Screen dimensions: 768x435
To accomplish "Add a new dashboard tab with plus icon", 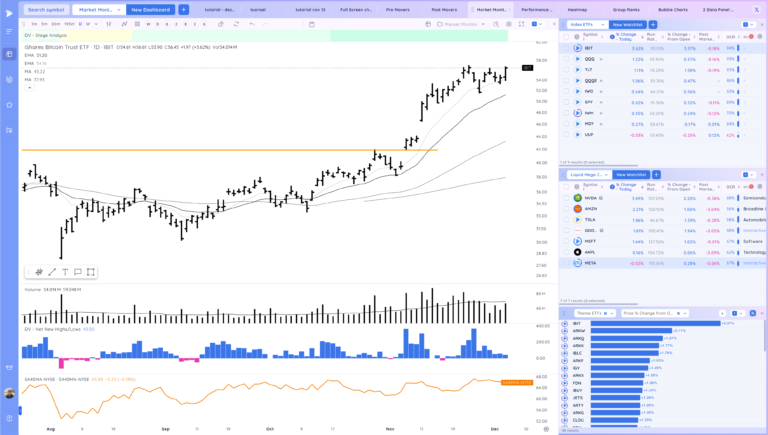I will point(184,9).
